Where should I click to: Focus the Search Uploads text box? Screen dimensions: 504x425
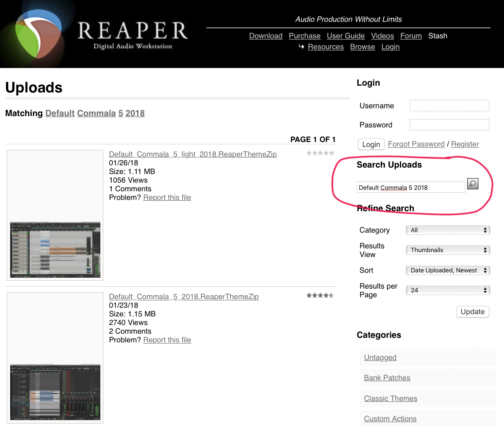point(411,187)
